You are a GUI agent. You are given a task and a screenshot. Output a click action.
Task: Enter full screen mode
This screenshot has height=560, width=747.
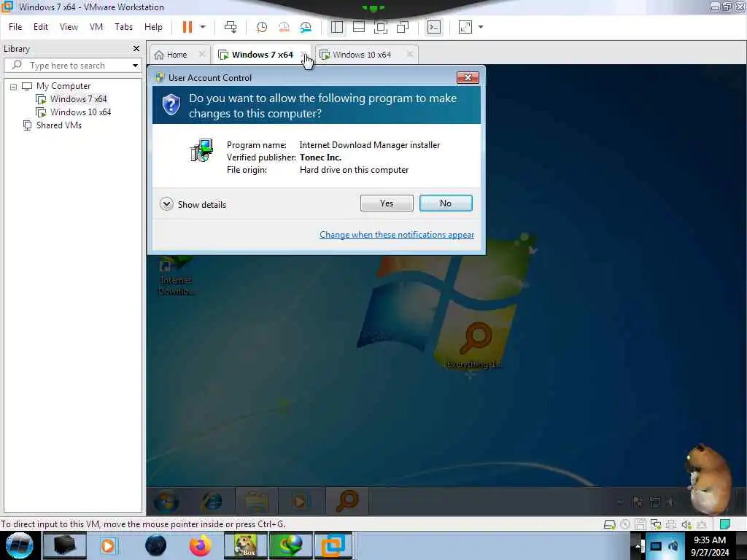pyautogui.click(x=381, y=27)
